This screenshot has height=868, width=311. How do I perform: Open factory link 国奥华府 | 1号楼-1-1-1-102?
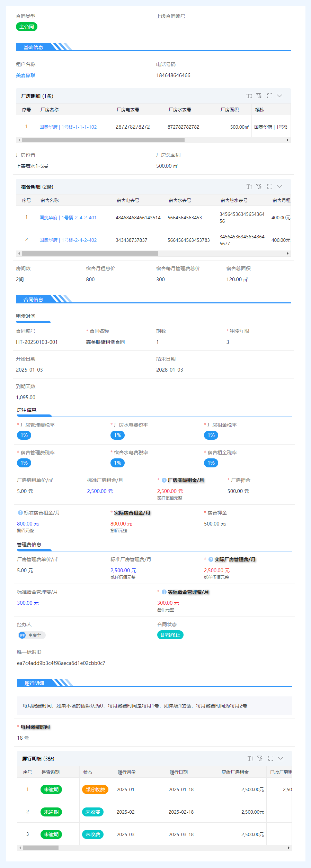point(68,127)
